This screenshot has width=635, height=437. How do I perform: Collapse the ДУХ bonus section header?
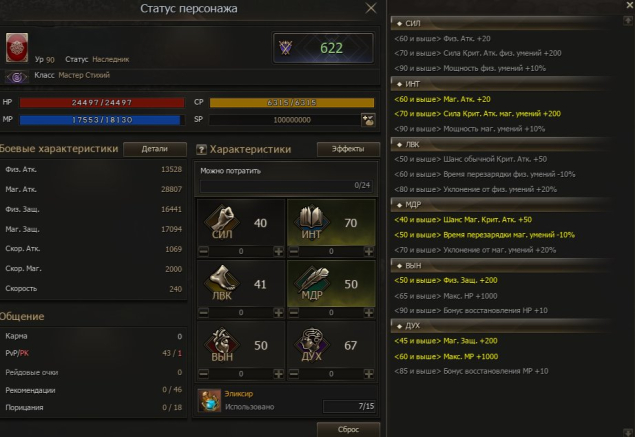pyautogui.click(x=501, y=326)
